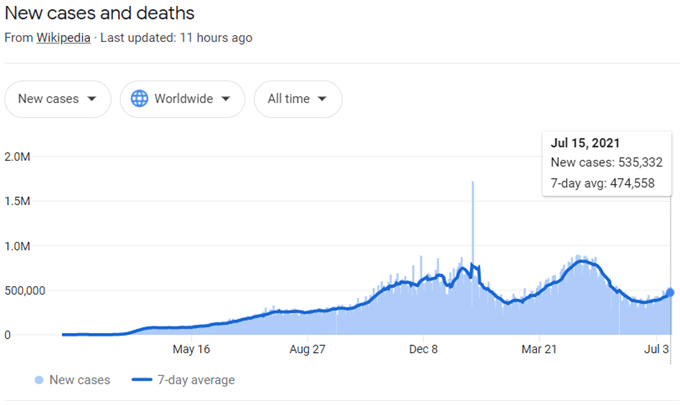Screen dimensions: 680x405
Task: Select the All time period selector
Action: click(x=298, y=99)
